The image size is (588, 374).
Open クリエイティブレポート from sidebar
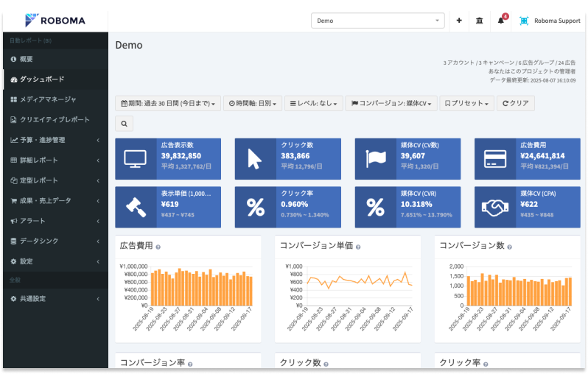pyautogui.click(x=54, y=119)
